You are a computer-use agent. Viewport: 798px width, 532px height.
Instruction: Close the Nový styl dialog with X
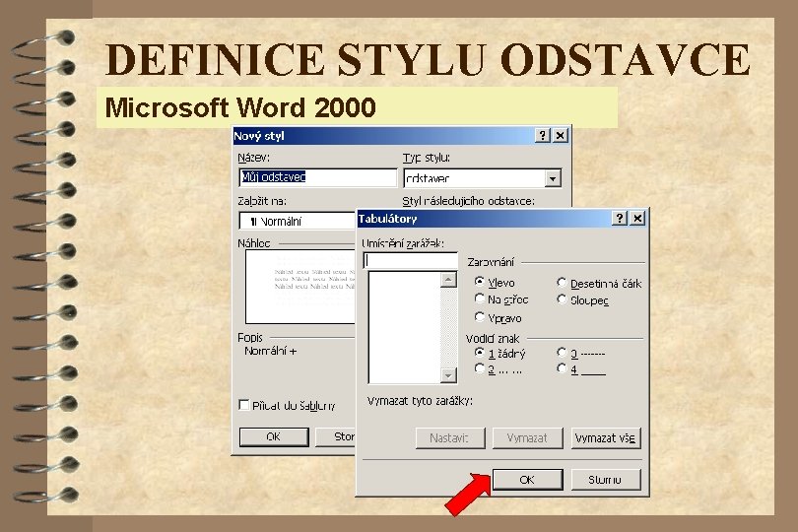pos(561,135)
